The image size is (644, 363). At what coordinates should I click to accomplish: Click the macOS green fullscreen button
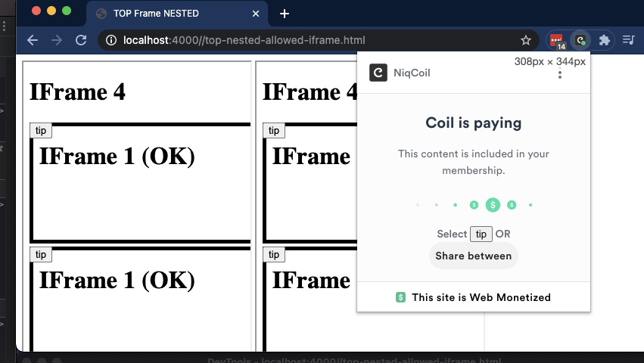pyautogui.click(x=67, y=11)
